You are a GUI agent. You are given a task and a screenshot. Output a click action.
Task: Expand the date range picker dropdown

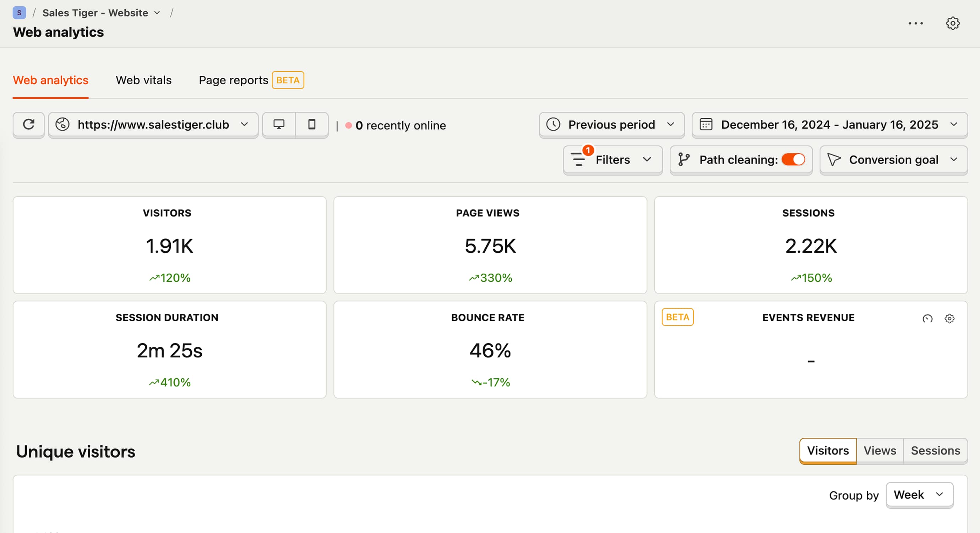[x=829, y=124]
